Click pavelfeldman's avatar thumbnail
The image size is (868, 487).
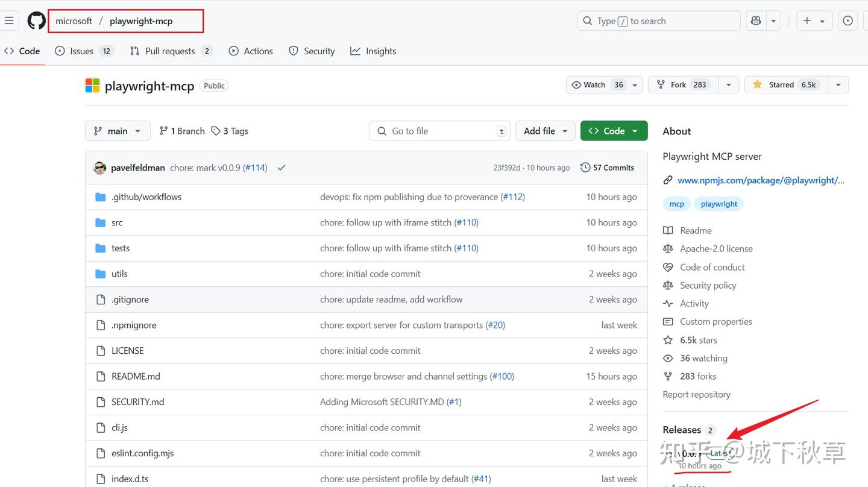tap(100, 168)
